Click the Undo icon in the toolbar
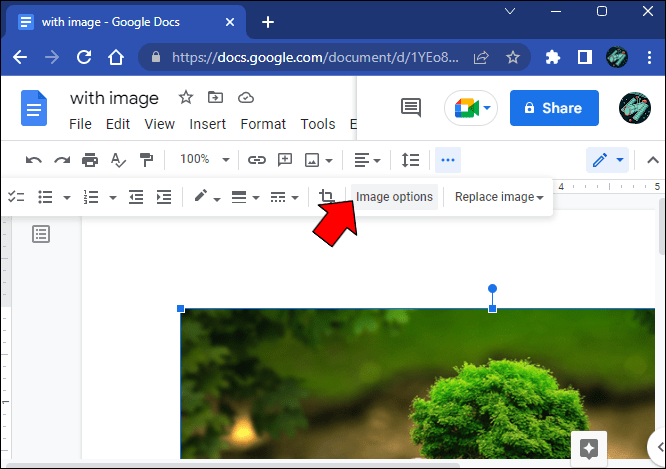Screen dimensions: 666x469 [x=34, y=160]
